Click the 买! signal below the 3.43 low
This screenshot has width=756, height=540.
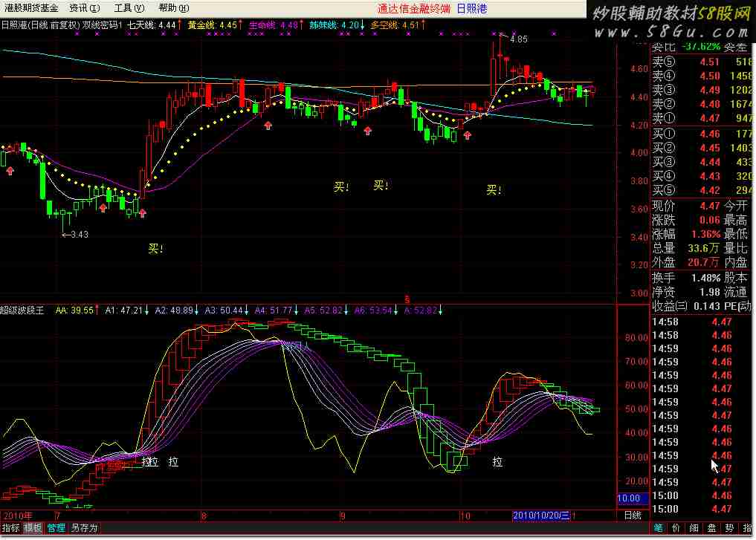[x=156, y=248]
